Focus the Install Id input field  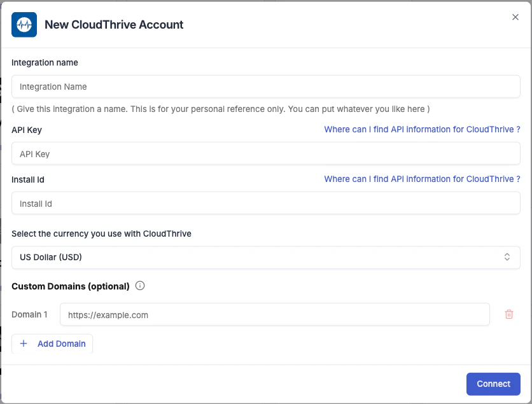pos(265,203)
